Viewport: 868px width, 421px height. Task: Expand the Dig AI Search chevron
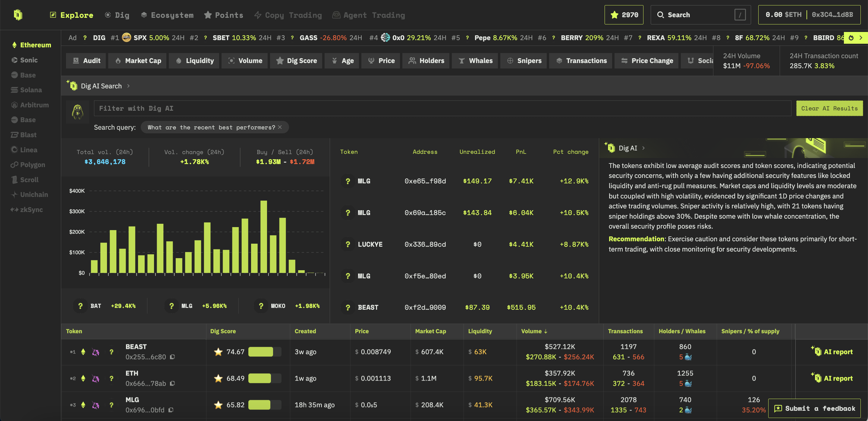point(128,86)
